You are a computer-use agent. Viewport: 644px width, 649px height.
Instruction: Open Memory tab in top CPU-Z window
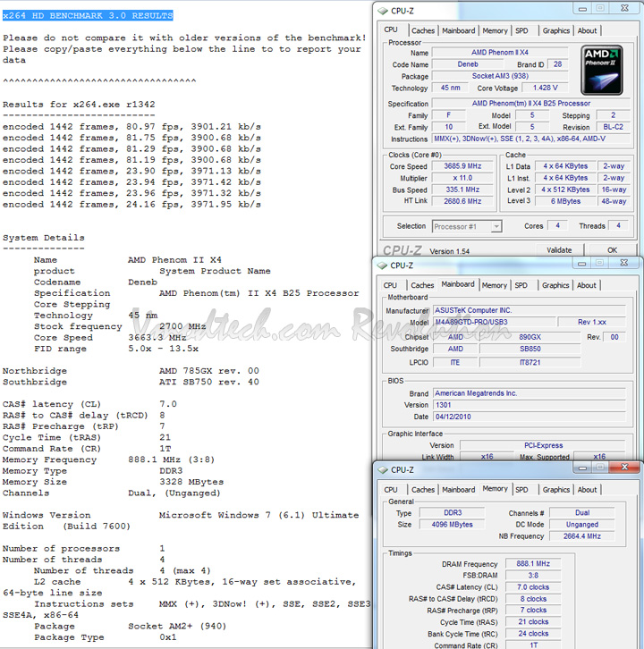coord(495,30)
